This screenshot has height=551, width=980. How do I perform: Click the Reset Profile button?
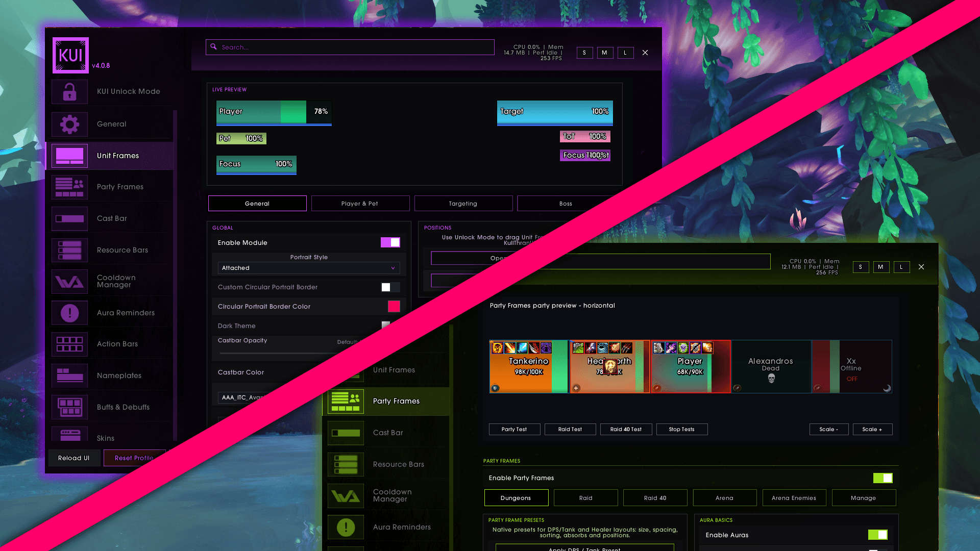134,458
